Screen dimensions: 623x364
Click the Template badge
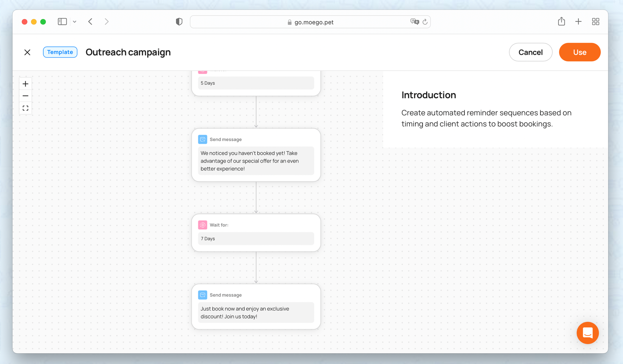coord(60,52)
